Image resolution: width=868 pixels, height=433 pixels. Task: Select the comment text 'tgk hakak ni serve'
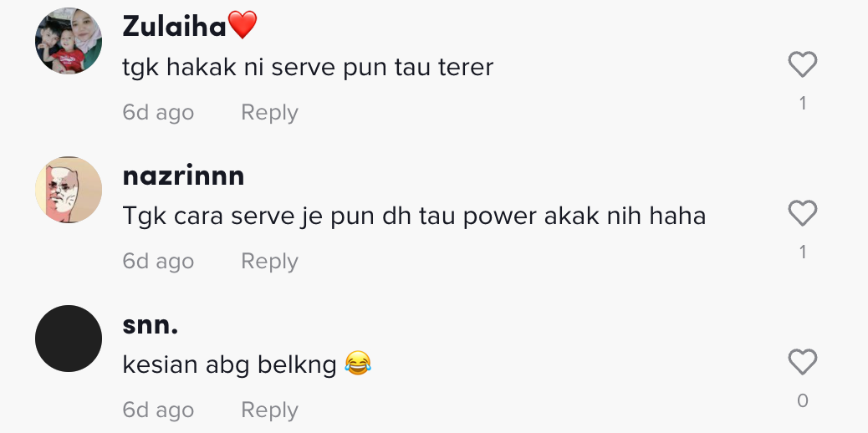pos(230,68)
